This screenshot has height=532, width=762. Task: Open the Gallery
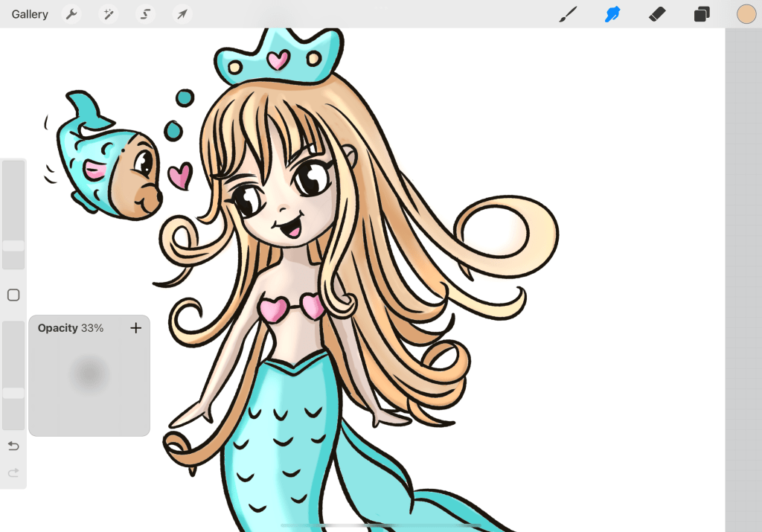coord(30,14)
